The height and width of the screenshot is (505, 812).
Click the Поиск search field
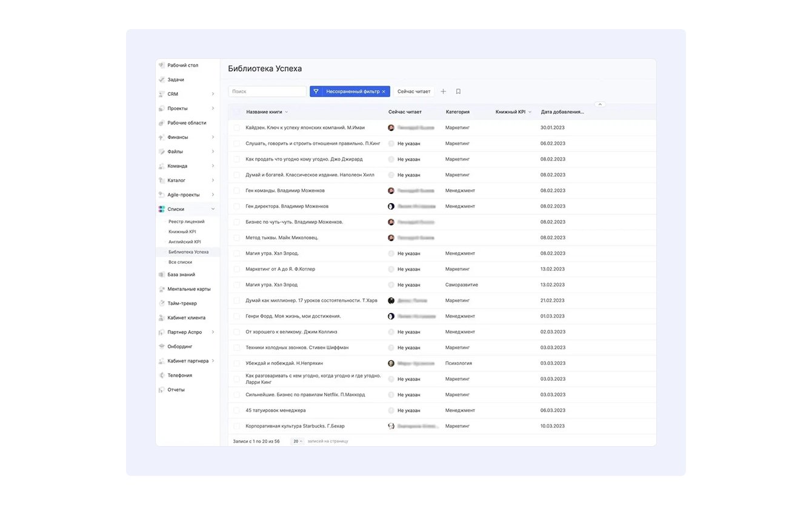267,92
